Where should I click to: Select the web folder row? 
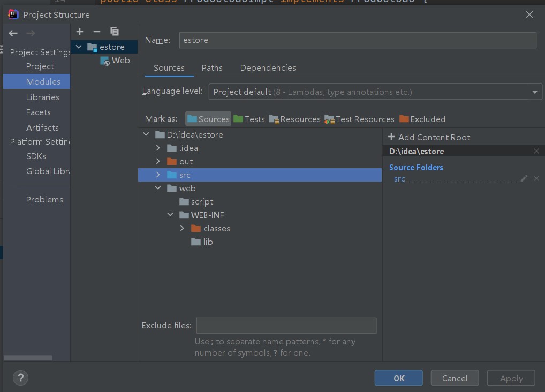260,188
